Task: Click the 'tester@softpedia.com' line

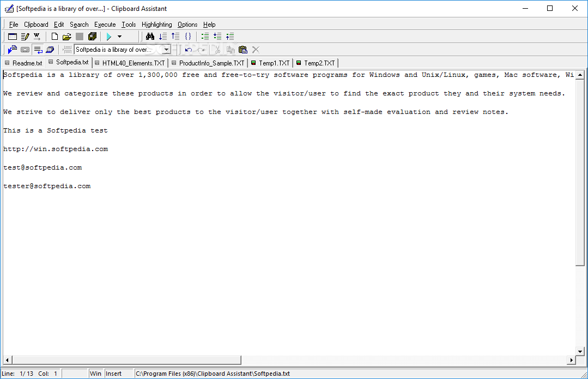Action: click(47, 186)
